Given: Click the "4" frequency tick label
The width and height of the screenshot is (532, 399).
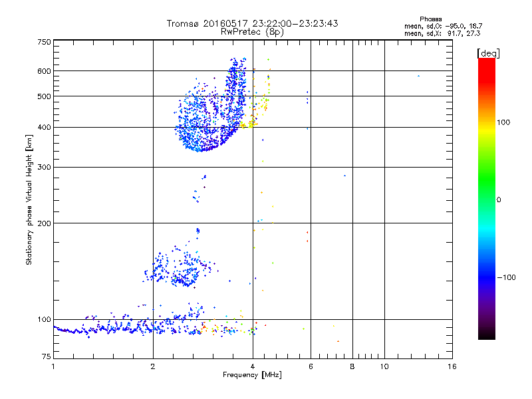Looking at the screenshot, I should 253,366.
